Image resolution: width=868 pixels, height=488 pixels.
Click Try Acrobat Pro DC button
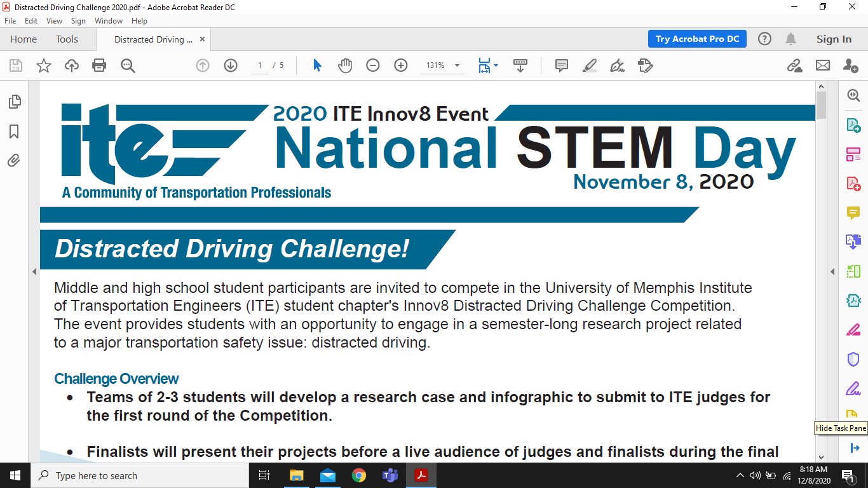(x=697, y=39)
